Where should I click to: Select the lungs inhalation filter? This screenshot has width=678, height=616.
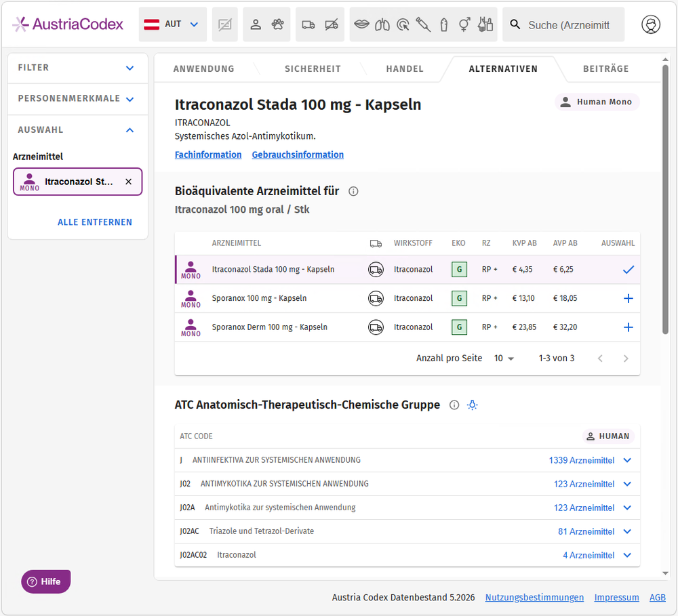(x=382, y=24)
